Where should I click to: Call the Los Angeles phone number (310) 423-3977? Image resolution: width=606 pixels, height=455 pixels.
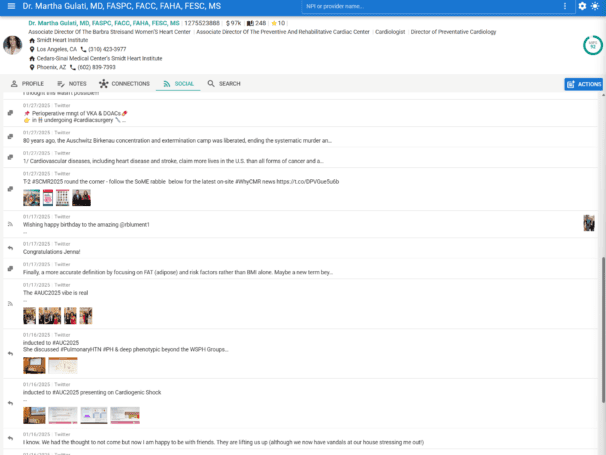103,48
